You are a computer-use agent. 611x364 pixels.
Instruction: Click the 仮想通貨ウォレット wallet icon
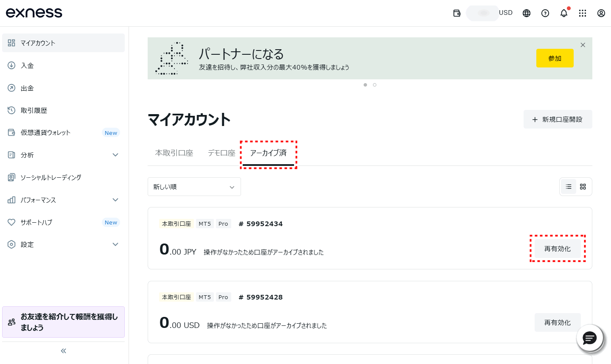(x=11, y=132)
